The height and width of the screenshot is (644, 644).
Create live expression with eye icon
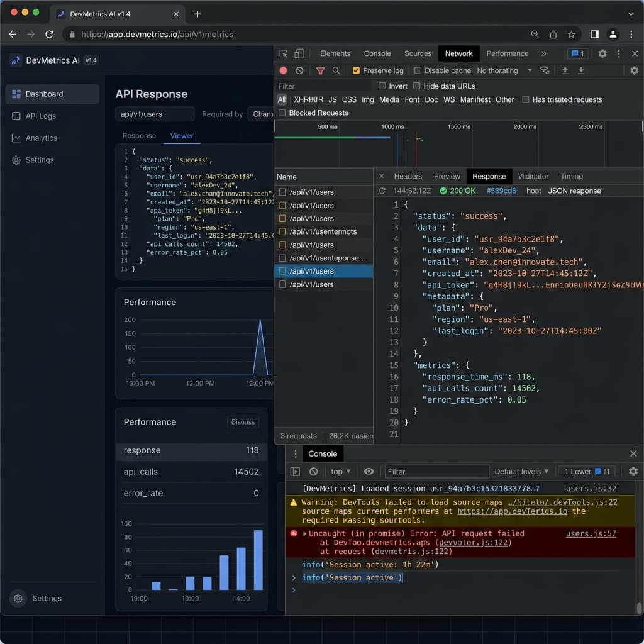369,472
